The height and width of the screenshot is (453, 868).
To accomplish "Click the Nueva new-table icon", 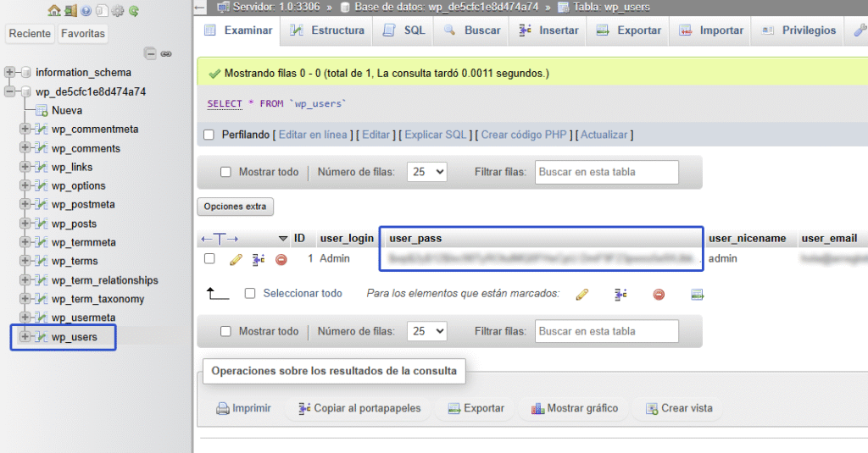I will point(42,111).
